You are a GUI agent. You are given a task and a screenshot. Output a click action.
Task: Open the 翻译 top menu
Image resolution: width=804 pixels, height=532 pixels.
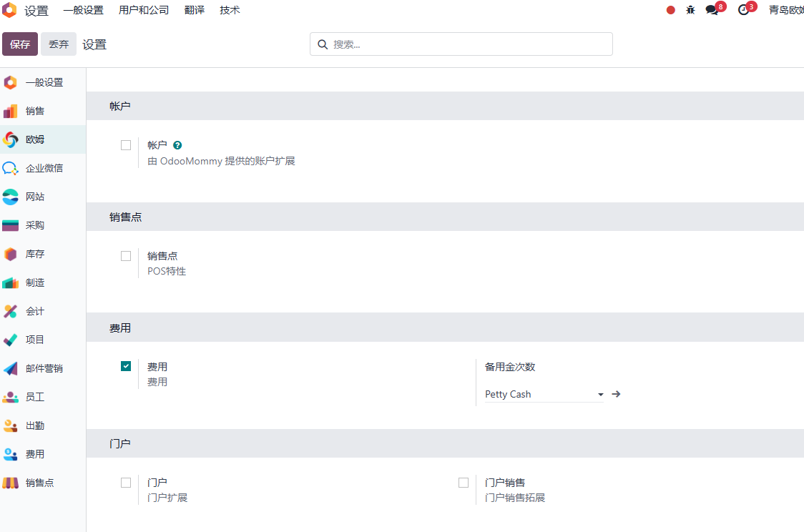coord(195,10)
